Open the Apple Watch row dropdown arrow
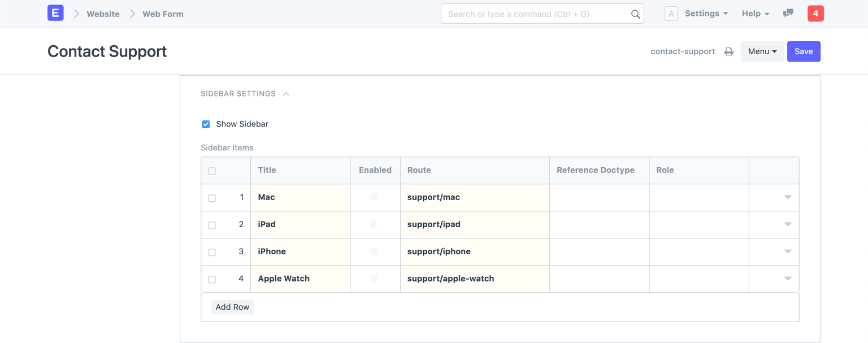The width and height of the screenshot is (868, 343). pos(787,279)
